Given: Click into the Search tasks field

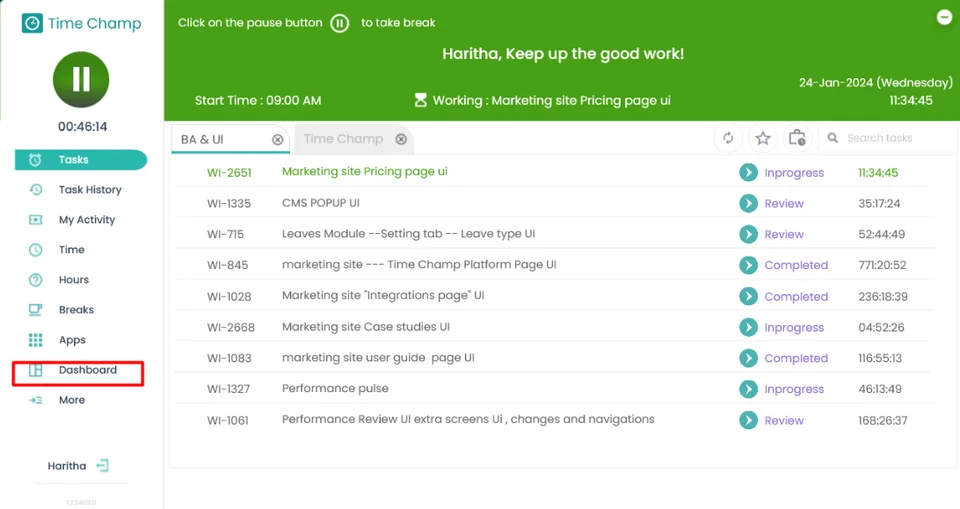Looking at the screenshot, I should click(x=891, y=138).
